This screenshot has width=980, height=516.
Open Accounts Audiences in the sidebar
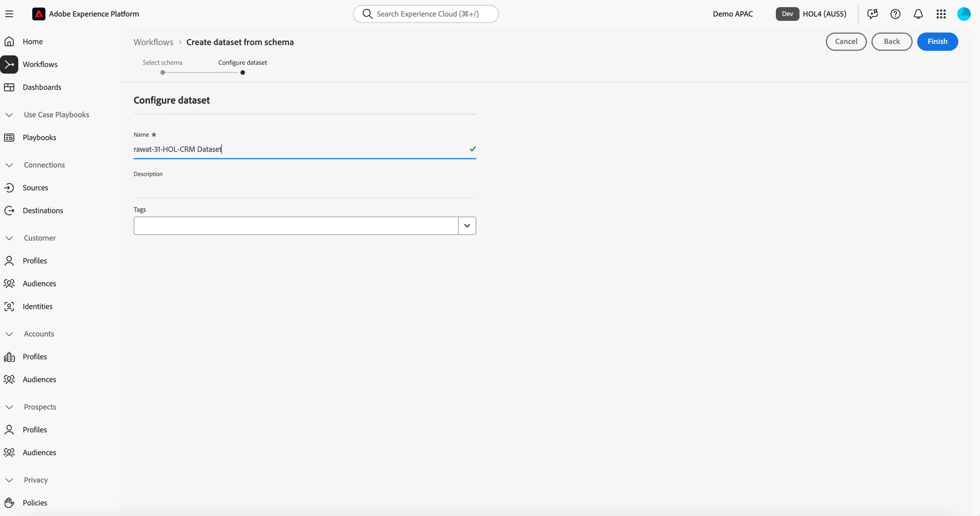coord(39,379)
